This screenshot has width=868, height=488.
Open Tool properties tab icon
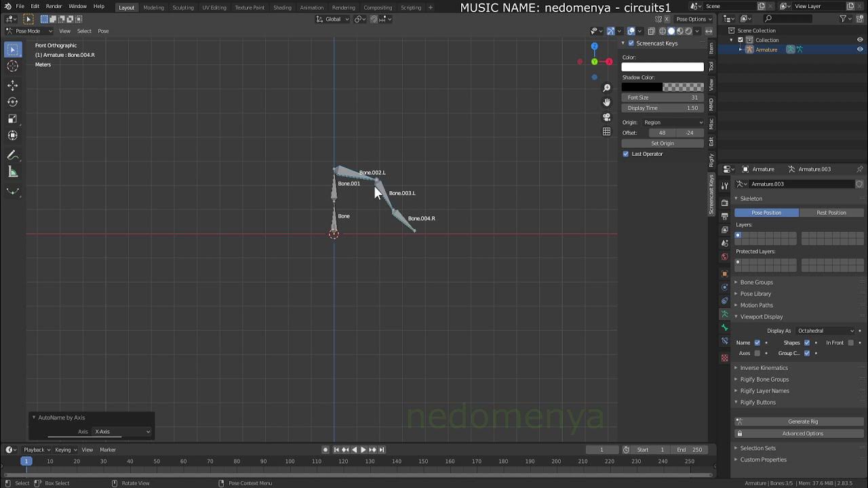pos(724,185)
